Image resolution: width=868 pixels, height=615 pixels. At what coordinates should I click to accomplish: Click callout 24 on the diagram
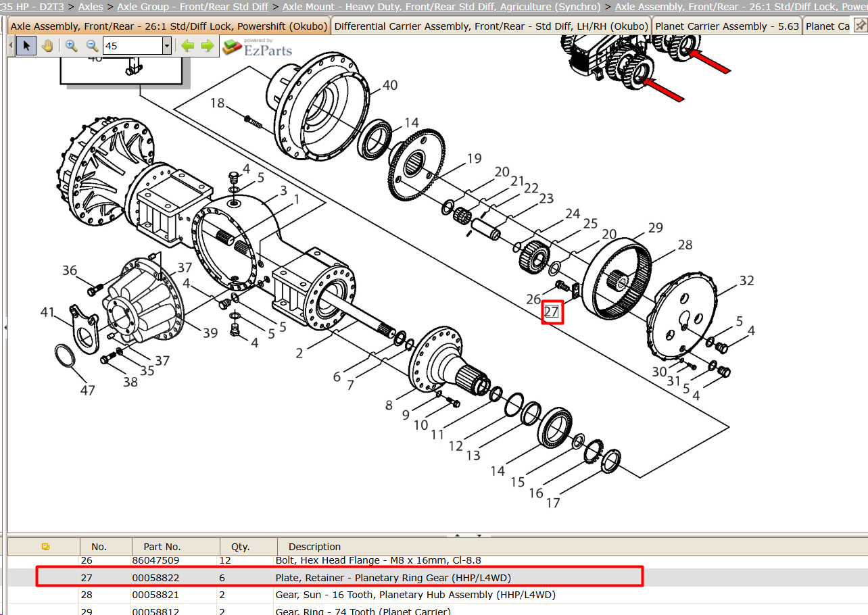click(573, 214)
